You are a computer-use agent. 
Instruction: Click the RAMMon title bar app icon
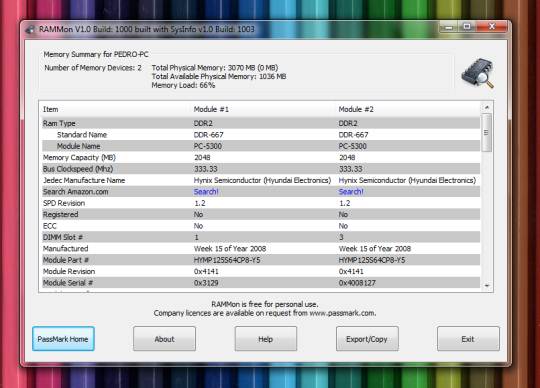pyautogui.click(x=30, y=30)
